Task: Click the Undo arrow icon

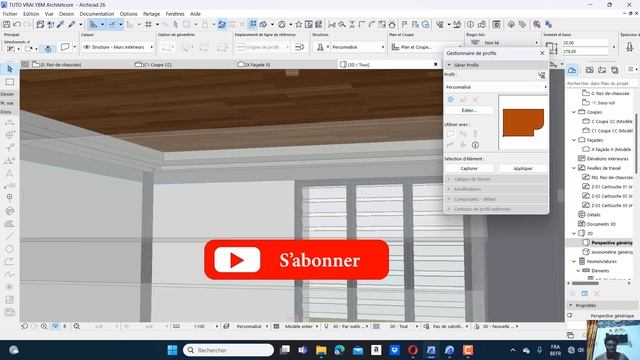Action: tap(17, 24)
